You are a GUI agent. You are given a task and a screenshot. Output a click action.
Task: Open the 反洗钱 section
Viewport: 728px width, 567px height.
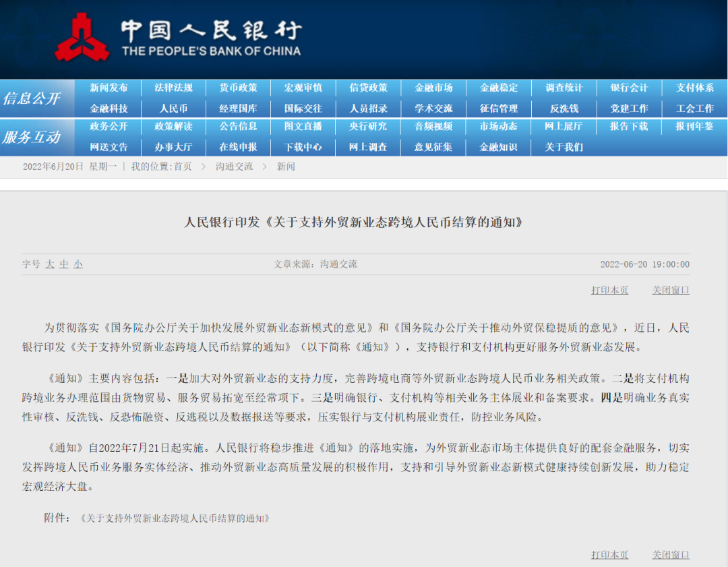point(564,108)
